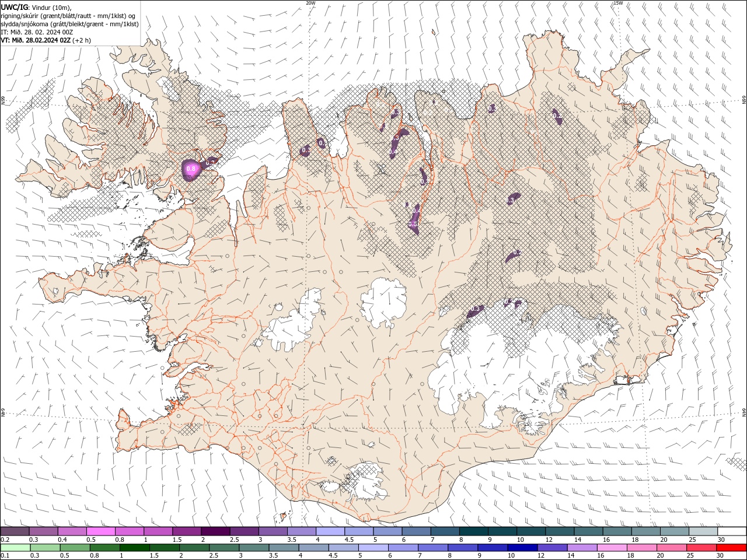The height and width of the screenshot is (560, 747).
Task: Pick the dusty purple 0.2 swatch in upper legend
Action: coord(15,531)
